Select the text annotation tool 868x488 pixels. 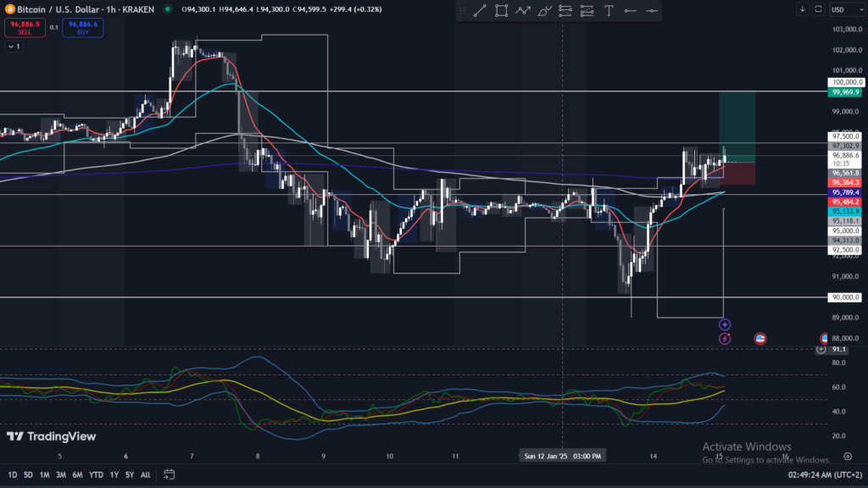[609, 10]
